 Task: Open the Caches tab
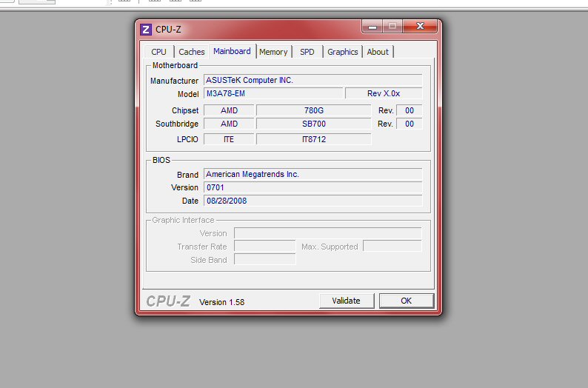tap(191, 52)
